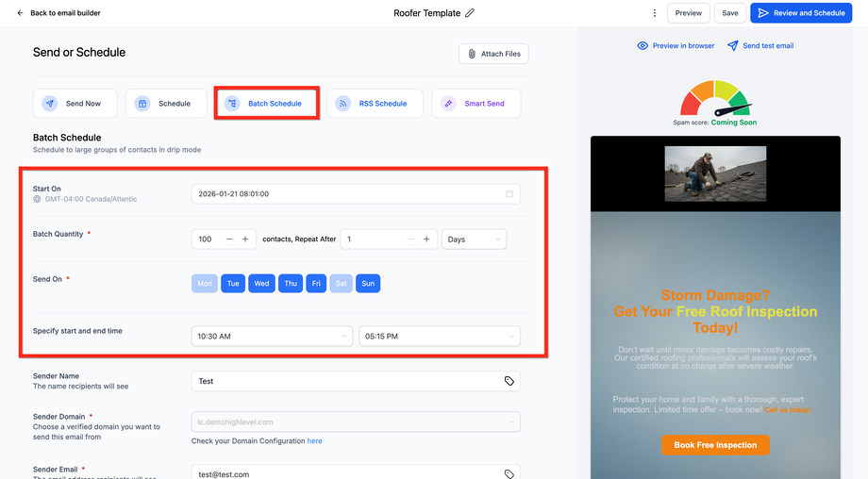Toggle Saturday in Send On days

pyautogui.click(x=341, y=283)
